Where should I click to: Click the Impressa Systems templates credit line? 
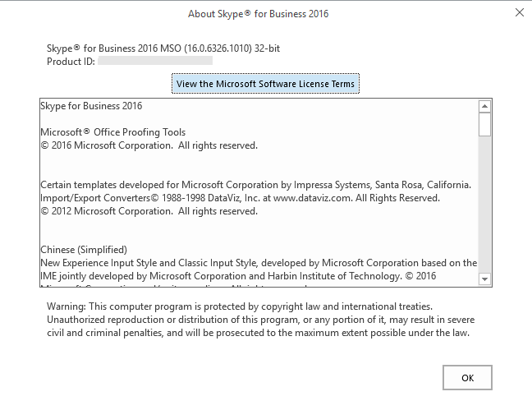pos(256,185)
